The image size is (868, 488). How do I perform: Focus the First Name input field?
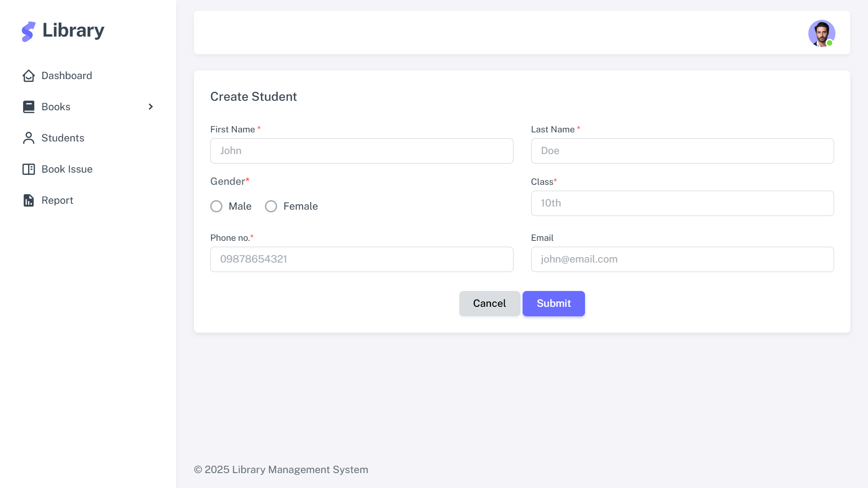tap(362, 151)
